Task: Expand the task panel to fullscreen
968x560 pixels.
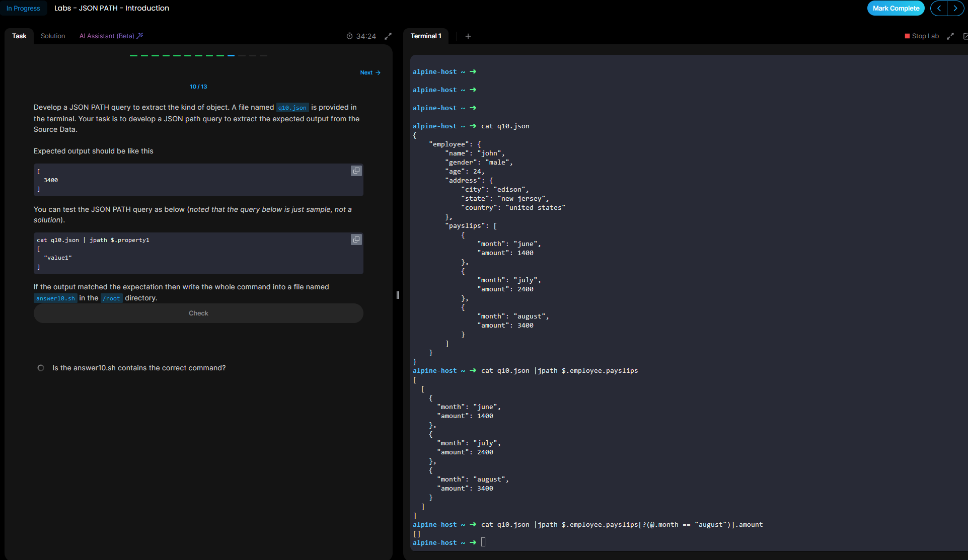Action: point(388,36)
